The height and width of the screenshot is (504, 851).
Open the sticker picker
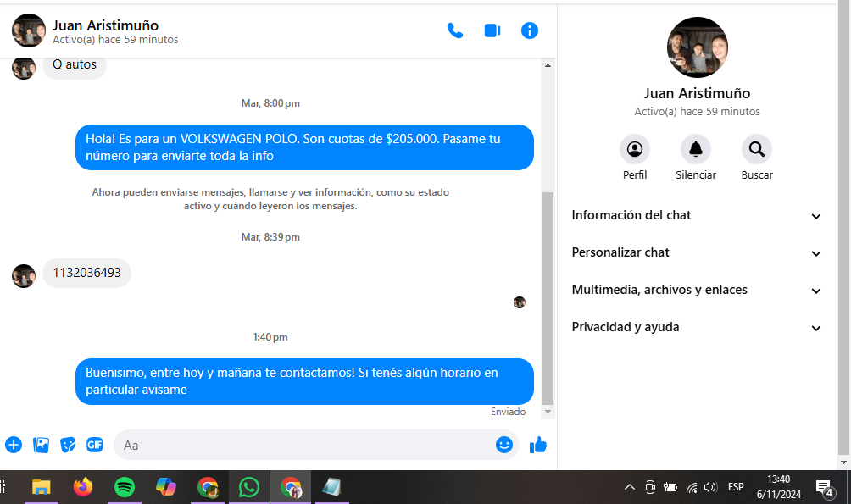coord(68,445)
